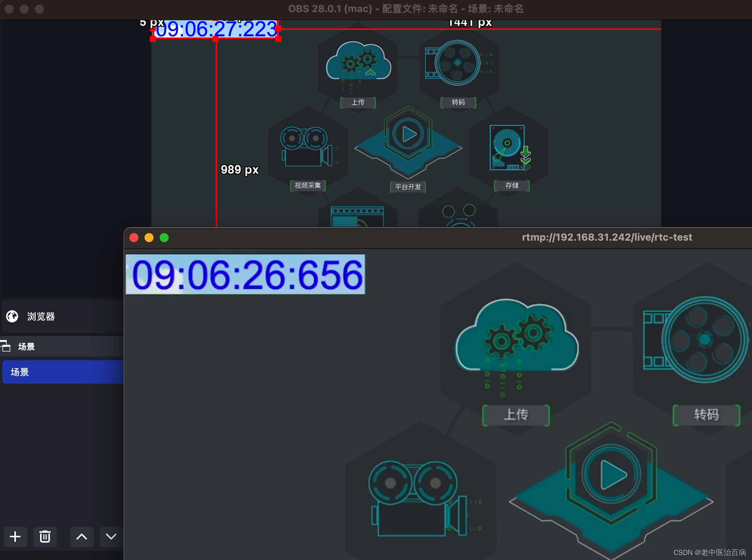
Task: Select the highlighted 场景 scene entry
Action: [21, 372]
